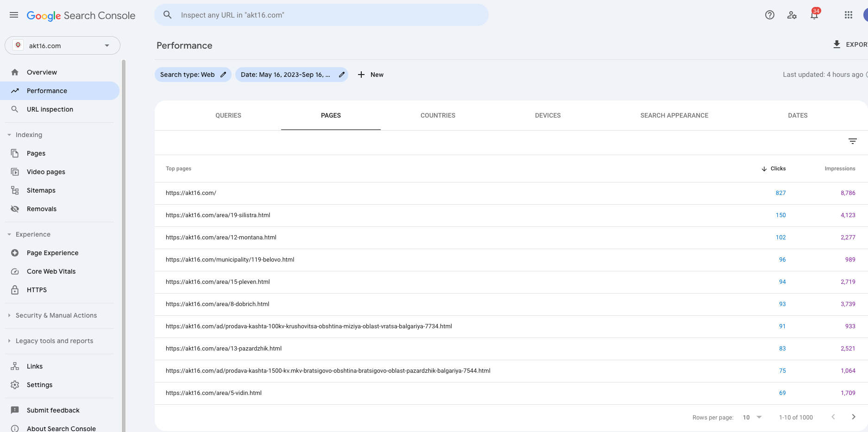
Task: Switch to the Countries tab
Action: 438,115
